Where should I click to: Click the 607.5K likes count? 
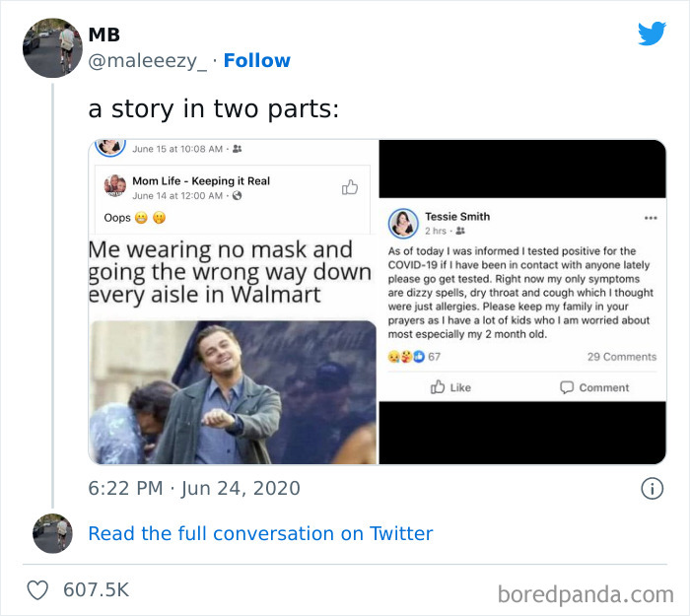coord(96,590)
